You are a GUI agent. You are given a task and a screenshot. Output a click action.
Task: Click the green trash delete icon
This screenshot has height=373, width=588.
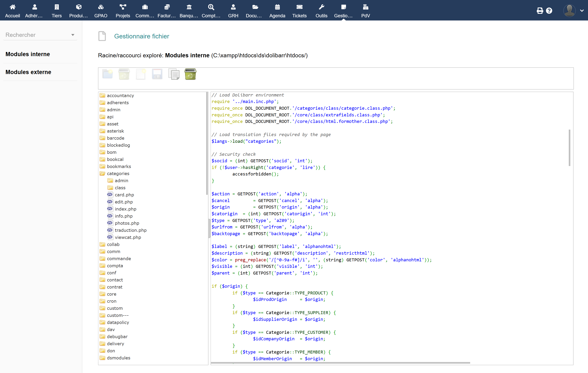point(190,74)
